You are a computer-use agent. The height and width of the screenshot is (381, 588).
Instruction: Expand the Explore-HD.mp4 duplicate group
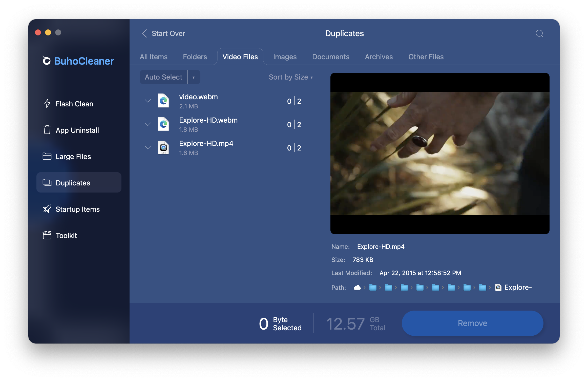(148, 147)
